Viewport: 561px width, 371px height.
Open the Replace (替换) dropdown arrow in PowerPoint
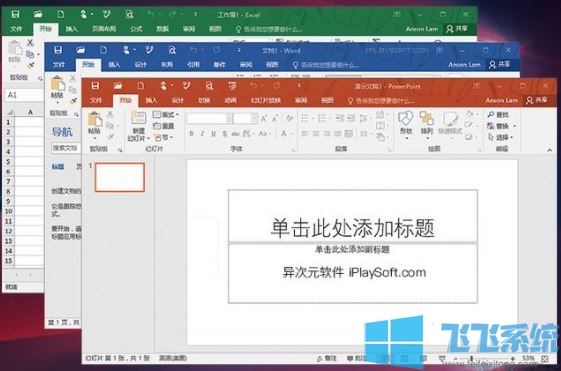pyautogui.click(x=514, y=126)
